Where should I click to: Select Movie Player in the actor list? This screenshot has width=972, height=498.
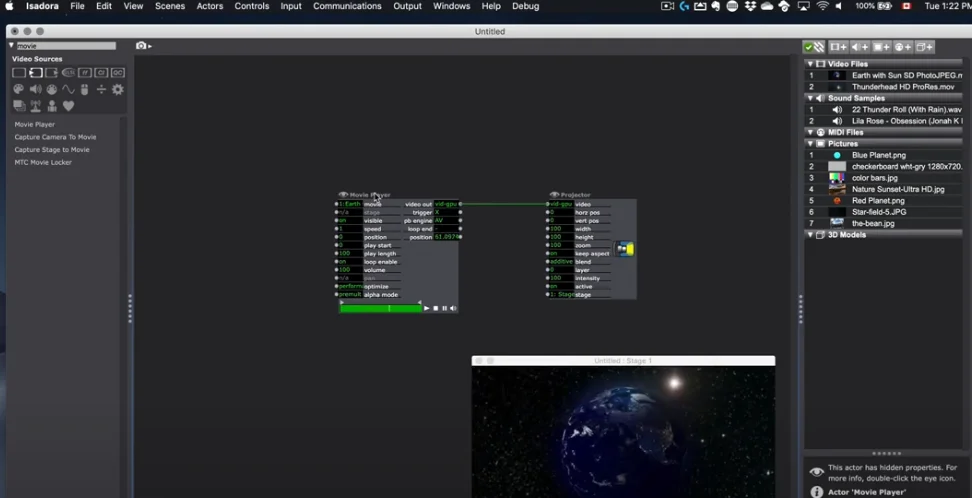(35, 125)
